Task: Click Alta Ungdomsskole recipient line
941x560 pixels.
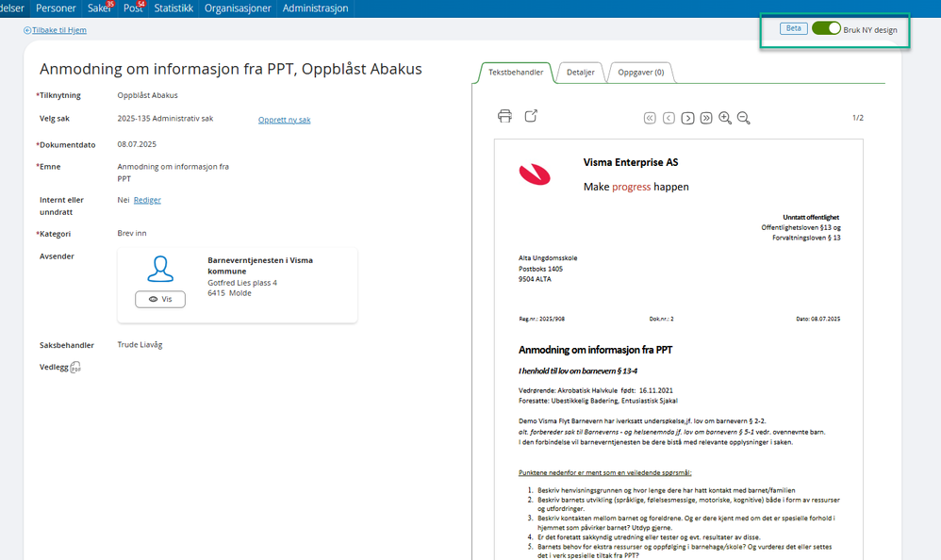Action: coord(548,258)
